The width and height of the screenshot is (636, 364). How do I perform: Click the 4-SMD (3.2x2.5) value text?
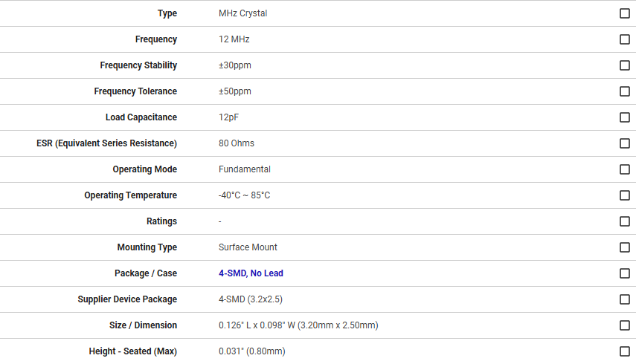pos(250,299)
